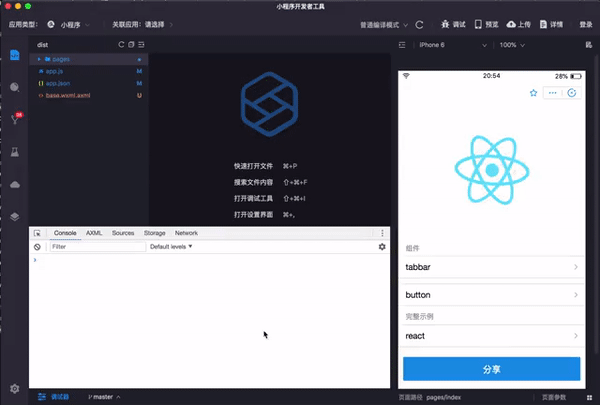Open settings gear in the sidebar

(x=15, y=389)
